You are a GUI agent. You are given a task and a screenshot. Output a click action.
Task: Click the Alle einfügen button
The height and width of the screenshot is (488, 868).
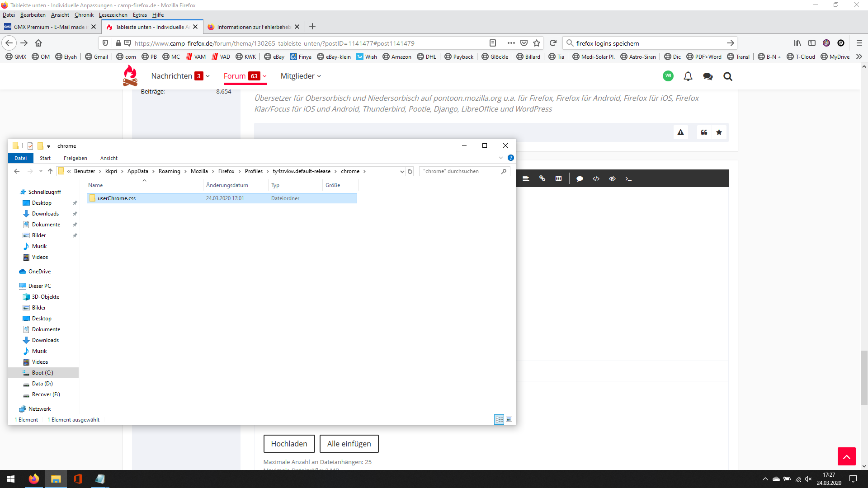click(x=349, y=444)
